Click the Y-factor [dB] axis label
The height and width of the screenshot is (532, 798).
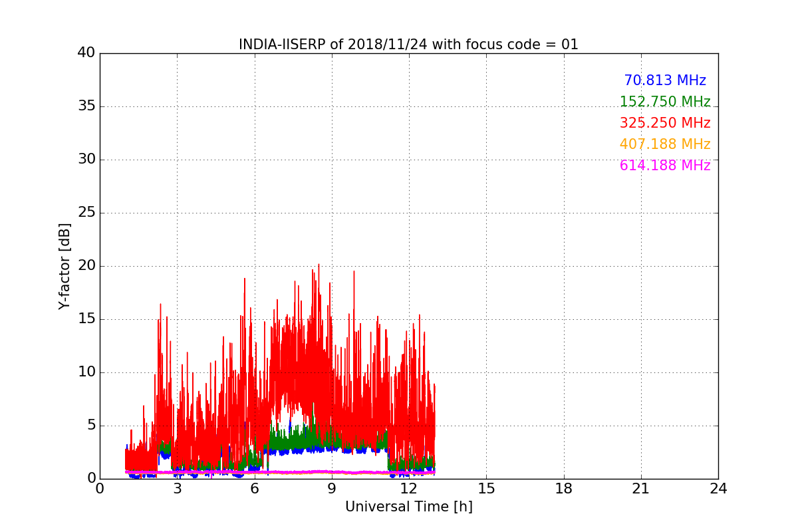click(x=65, y=266)
